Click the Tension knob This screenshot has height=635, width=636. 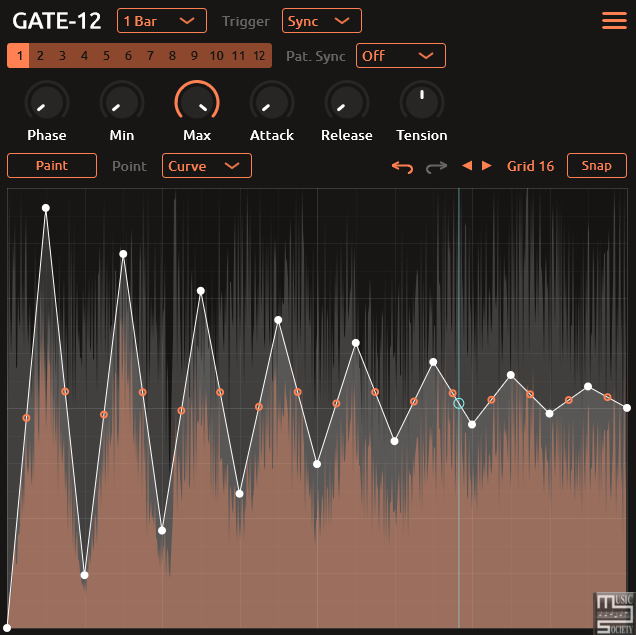pos(422,102)
